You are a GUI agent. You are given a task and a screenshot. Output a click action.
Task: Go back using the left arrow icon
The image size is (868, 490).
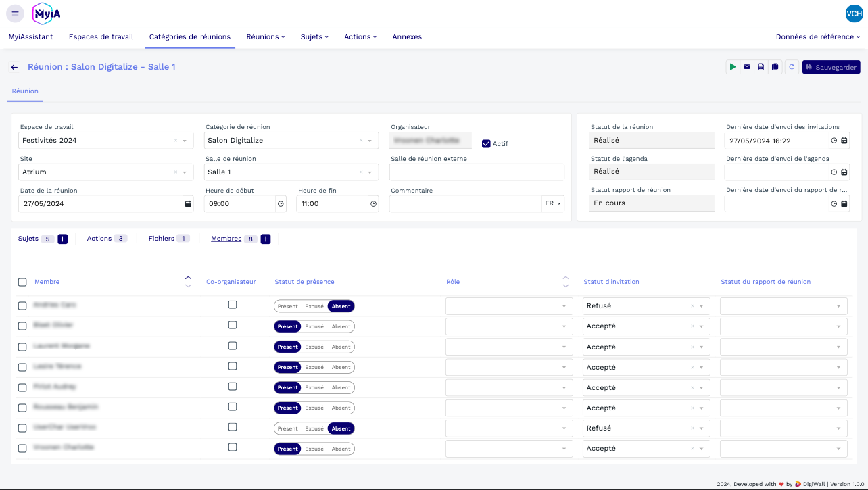(15, 68)
